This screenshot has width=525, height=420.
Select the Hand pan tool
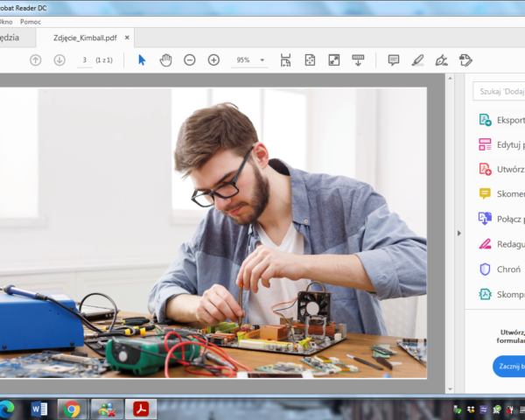tap(165, 60)
